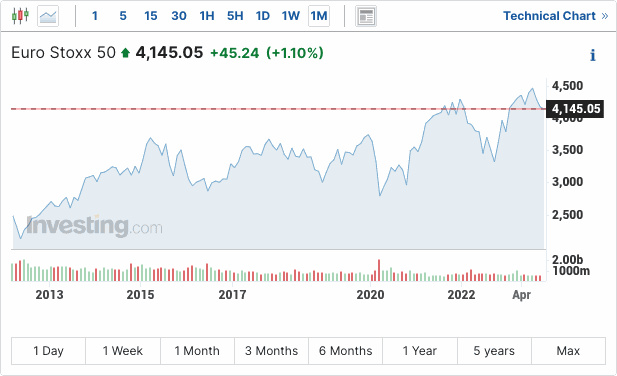This screenshot has width=617, height=376.
Task: Switch to candlestick chart view
Action: coord(20,16)
